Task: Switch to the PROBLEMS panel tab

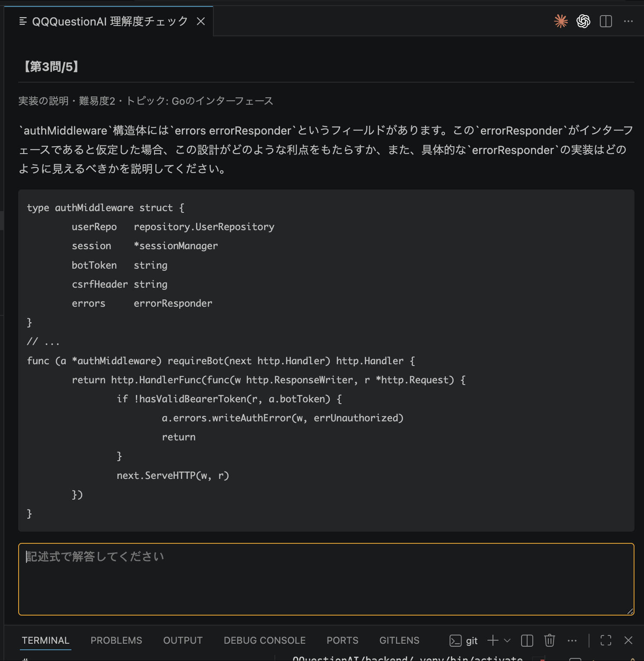Action: [116, 640]
